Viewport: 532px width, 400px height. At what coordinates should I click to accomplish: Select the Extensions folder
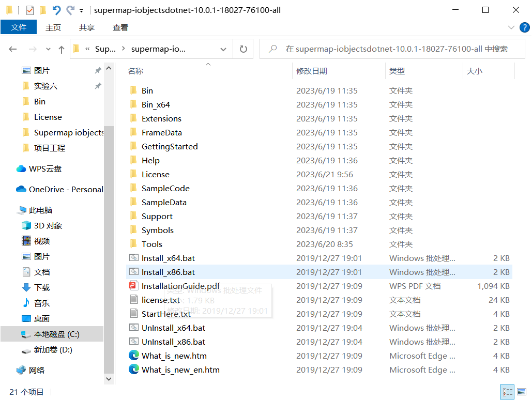pos(161,118)
